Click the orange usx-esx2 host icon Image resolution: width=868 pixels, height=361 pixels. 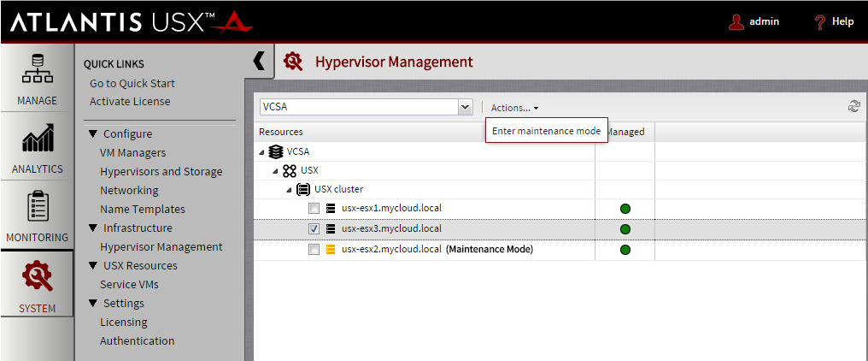(331, 250)
